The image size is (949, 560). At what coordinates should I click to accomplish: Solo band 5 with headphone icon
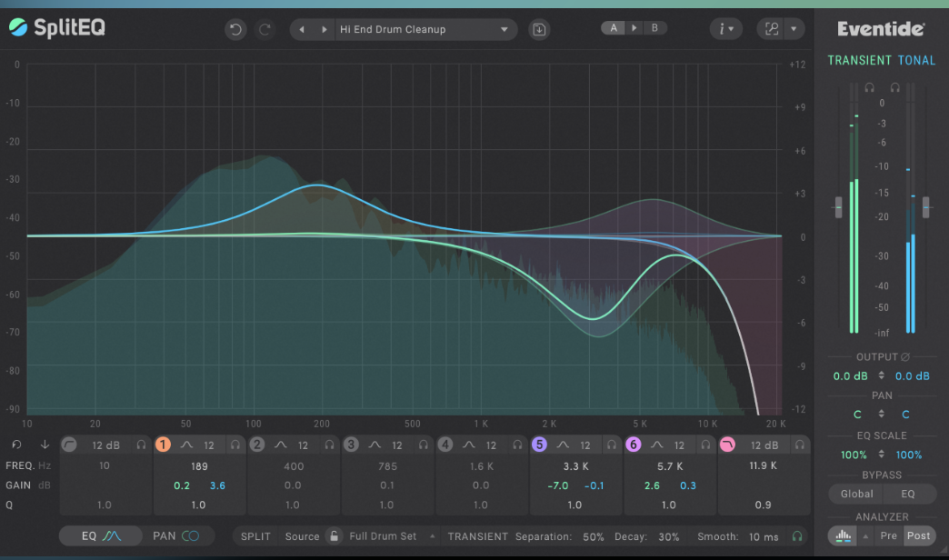click(611, 445)
